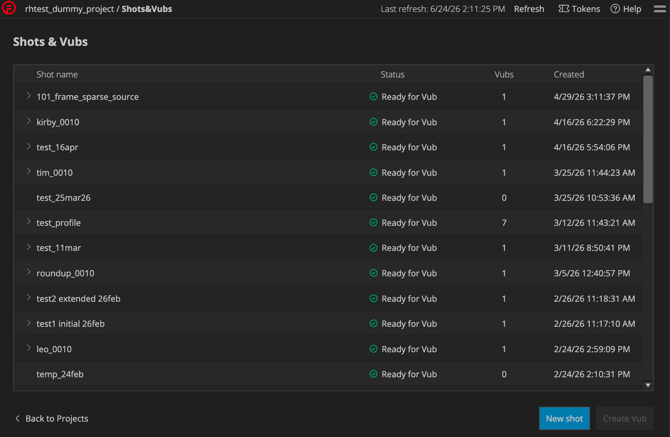The width and height of the screenshot is (670, 437).
Task: Expand the 101_frame_sparse_source shot row
Action: pyautogui.click(x=29, y=96)
